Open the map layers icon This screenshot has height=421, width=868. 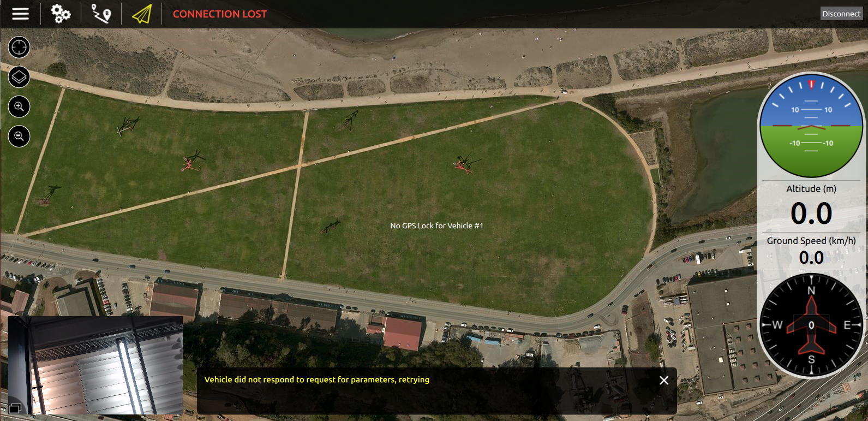pyautogui.click(x=19, y=77)
